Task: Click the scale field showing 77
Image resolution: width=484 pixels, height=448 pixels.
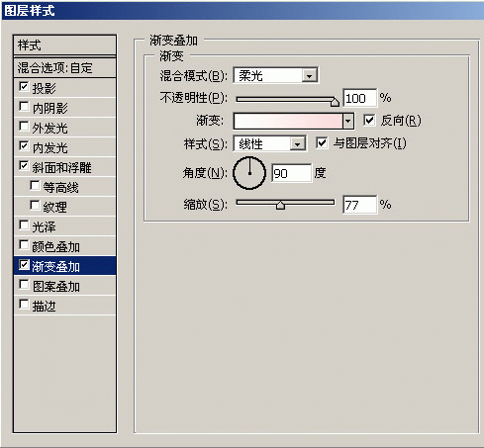Action: (359, 205)
